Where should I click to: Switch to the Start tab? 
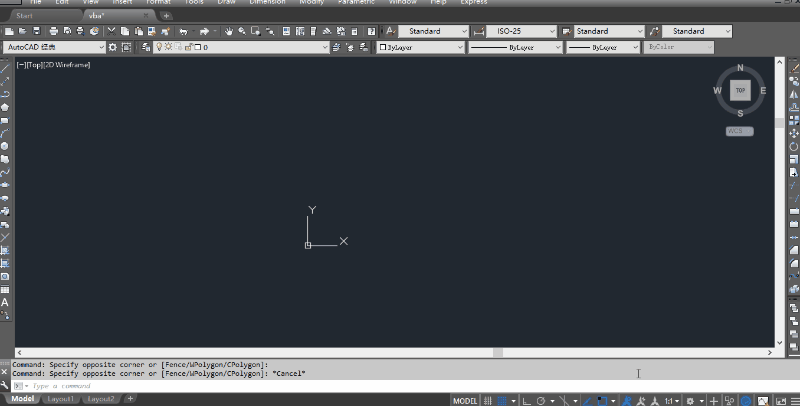pos(24,16)
